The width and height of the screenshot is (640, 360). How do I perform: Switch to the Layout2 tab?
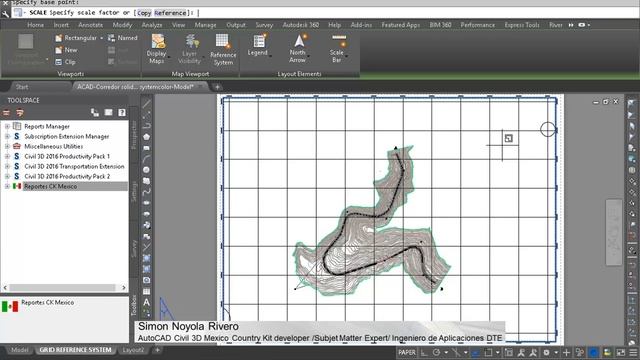click(x=133, y=350)
